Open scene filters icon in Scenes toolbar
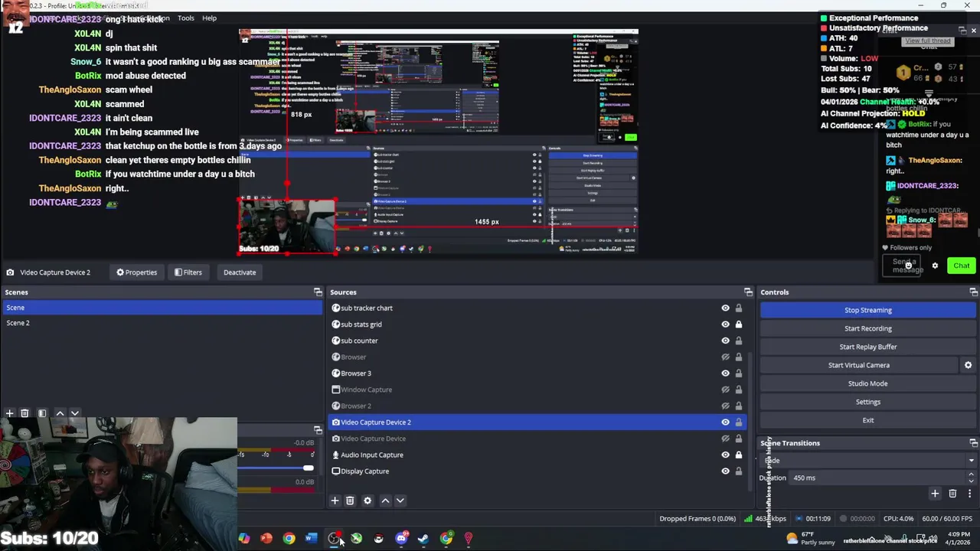Screen dimensions: 980x551 coord(42,413)
